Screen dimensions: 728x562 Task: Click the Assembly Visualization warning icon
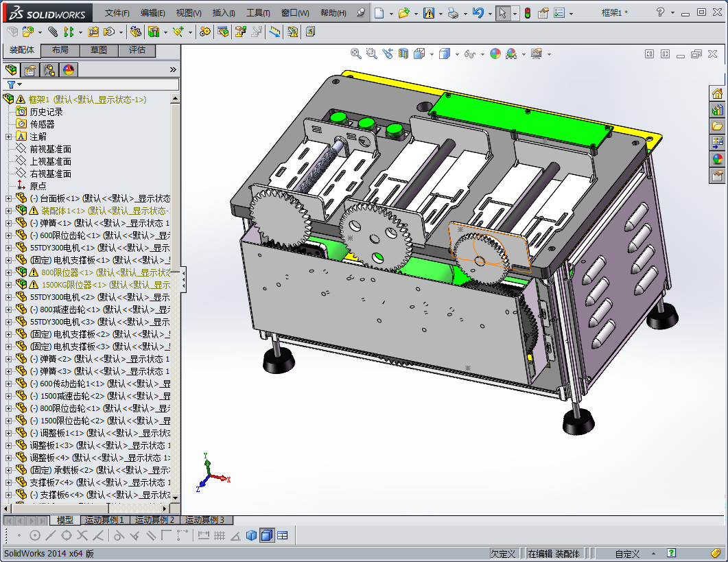(x=292, y=32)
